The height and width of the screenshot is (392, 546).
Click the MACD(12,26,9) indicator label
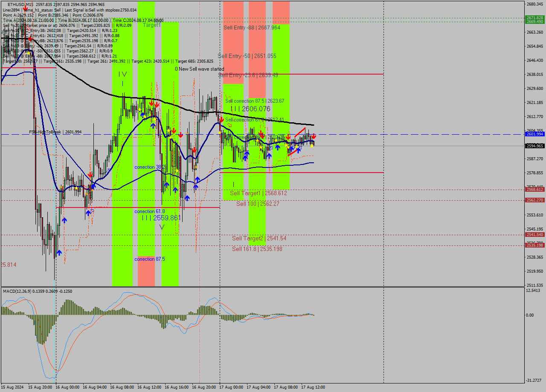38,291
